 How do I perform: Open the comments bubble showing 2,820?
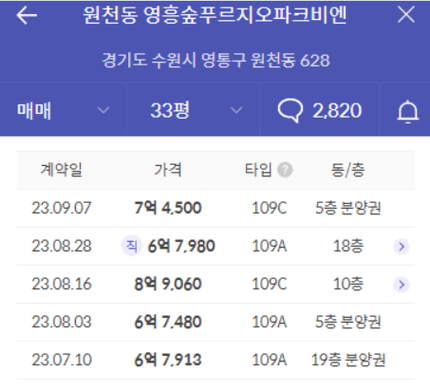click(x=319, y=111)
